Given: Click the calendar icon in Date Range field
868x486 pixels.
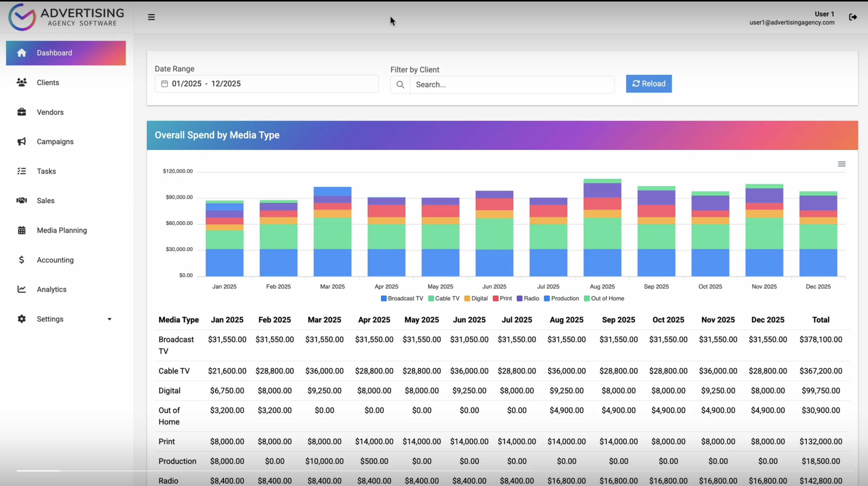Looking at the screenshot, I should pos(164,84).
